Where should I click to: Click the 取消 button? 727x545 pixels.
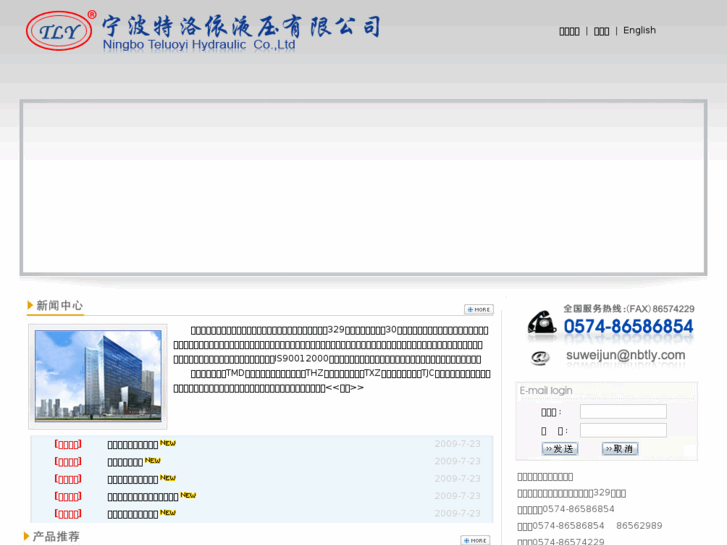(620, 449)
